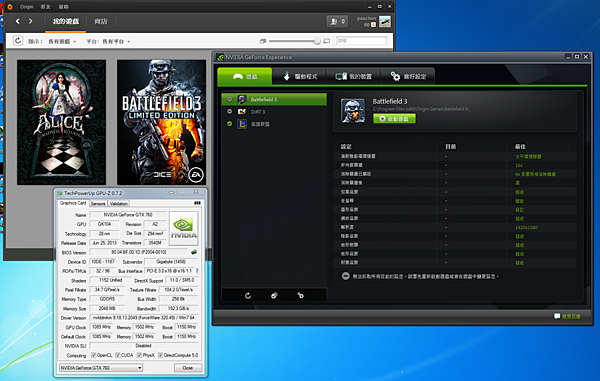This screenshot has width=600, height=381.
Task: Switch to Graphics Card tab in GPU-Z
Action: pyautogui.click(x=73, y=203)
